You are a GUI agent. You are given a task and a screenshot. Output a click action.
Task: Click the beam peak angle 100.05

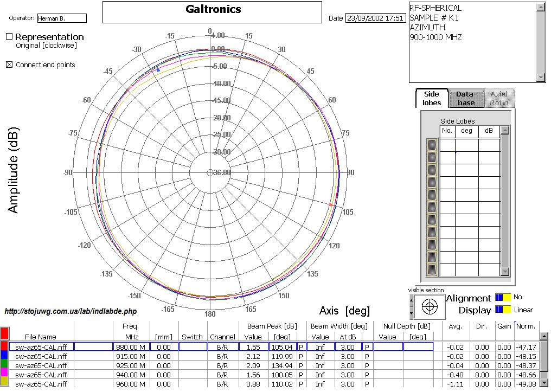click(x=282, y=375)
